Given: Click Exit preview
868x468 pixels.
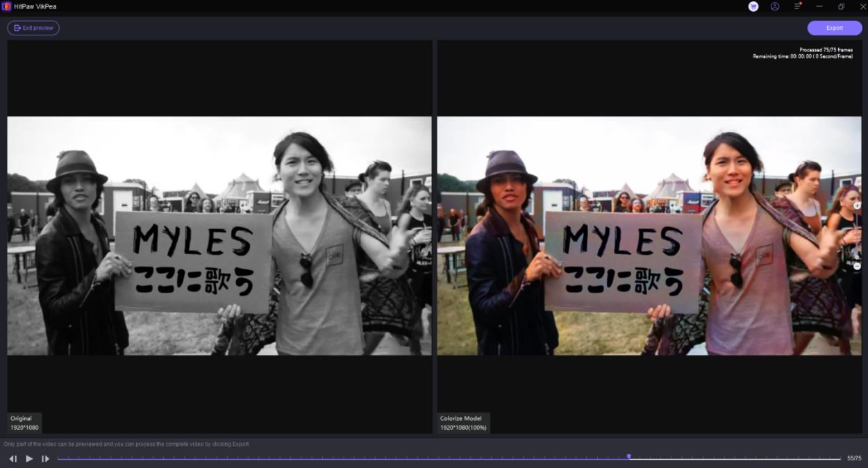Looking at the screenshot, I should click(33, 28).
